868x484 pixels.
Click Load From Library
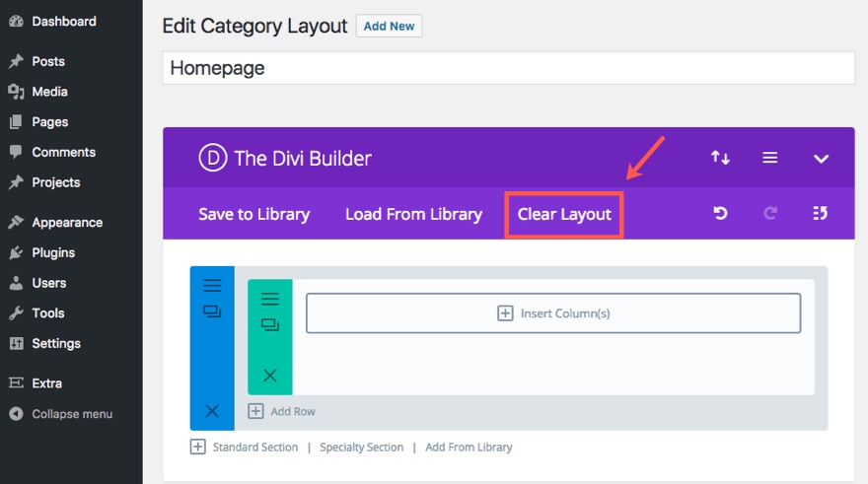[x=413, y=214]
